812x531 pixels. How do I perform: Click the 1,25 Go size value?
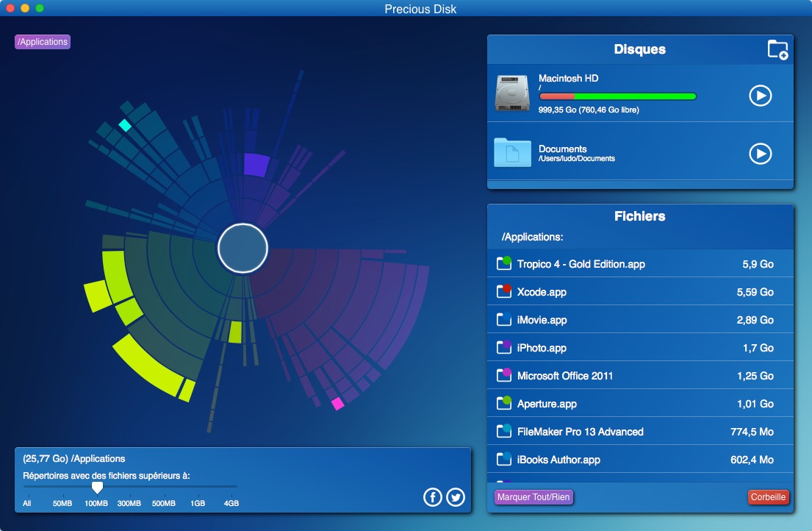pyautogui.click(x=755, y=376)
